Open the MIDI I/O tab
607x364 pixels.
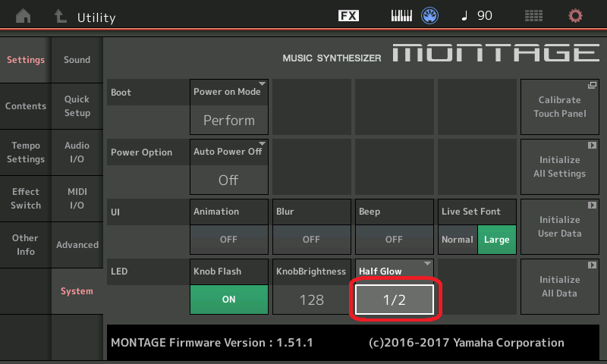point(77,199)
